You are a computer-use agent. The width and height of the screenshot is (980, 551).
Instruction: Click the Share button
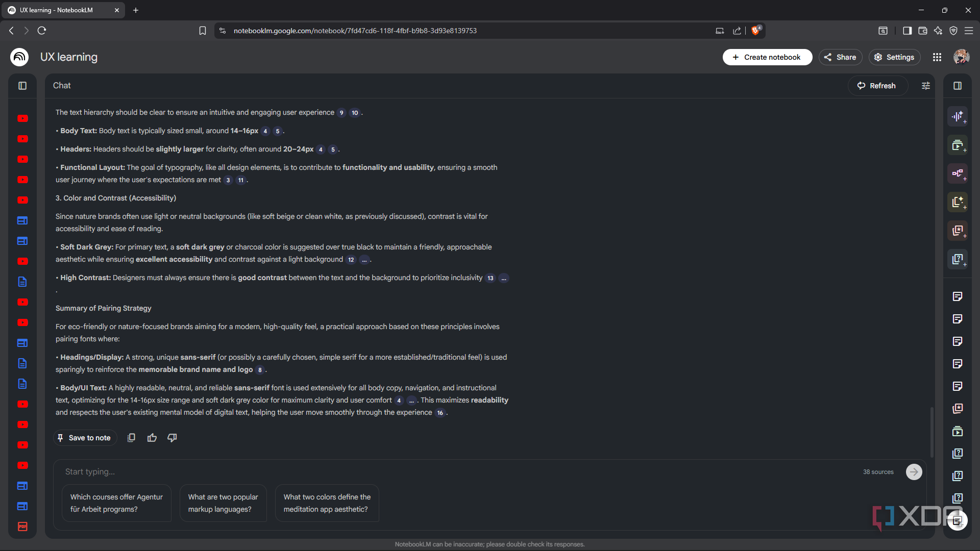[840, 57]
